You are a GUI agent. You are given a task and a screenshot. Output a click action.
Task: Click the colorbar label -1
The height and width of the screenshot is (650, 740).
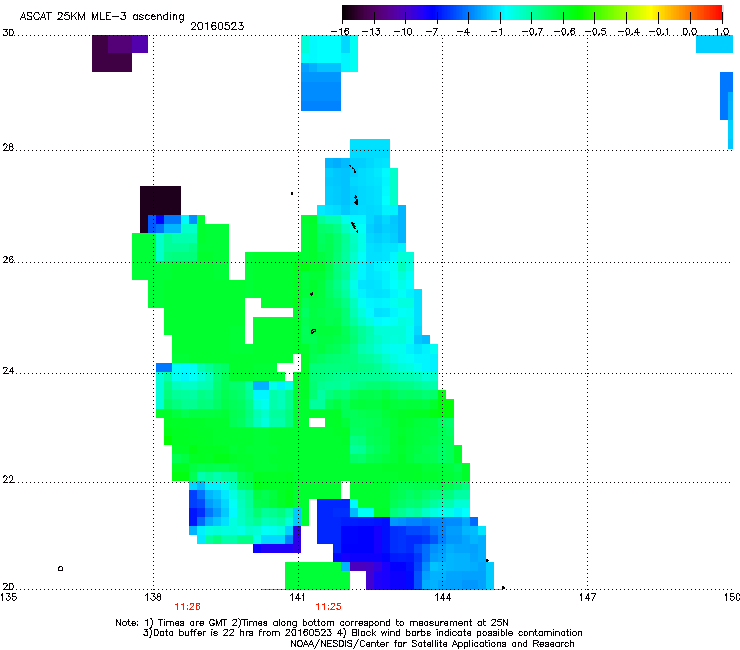pos(497,32)
